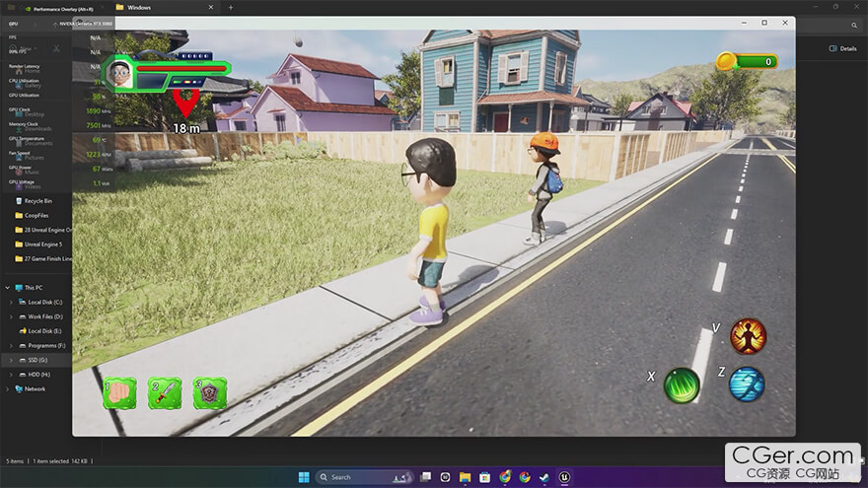The image size is (868, 488).
Task: Click the green coin counter bar
Action: click(x=757, y=61)
